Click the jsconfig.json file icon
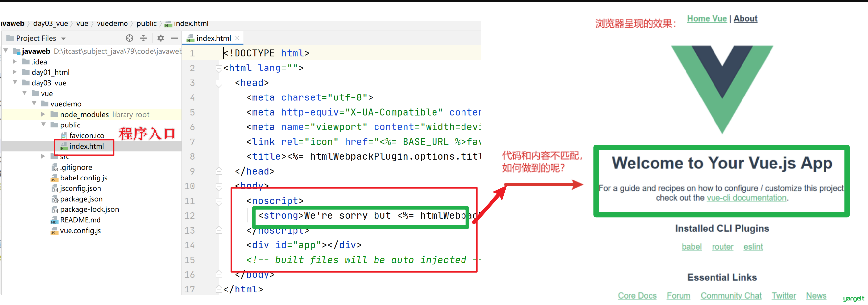 pos(55,188)
